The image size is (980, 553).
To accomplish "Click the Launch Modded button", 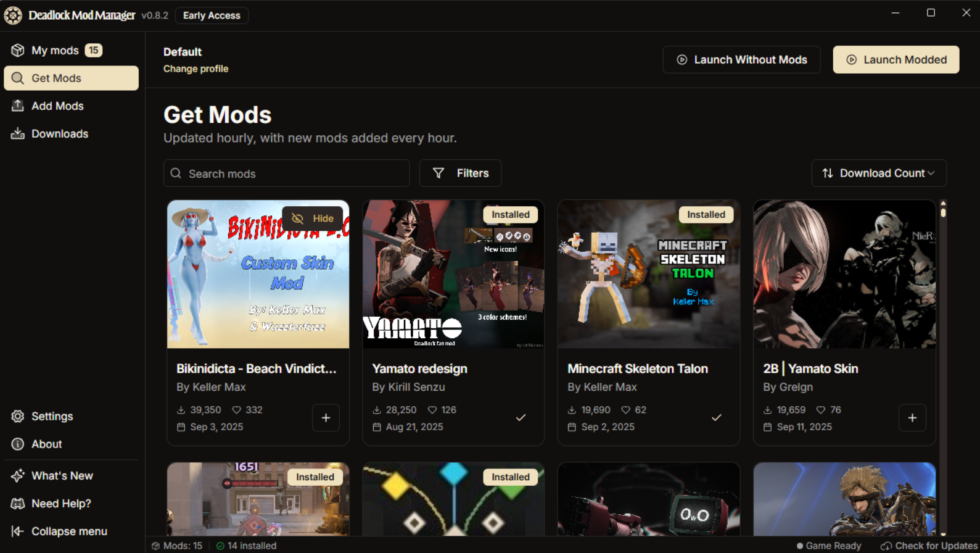I will coord(896,59).
